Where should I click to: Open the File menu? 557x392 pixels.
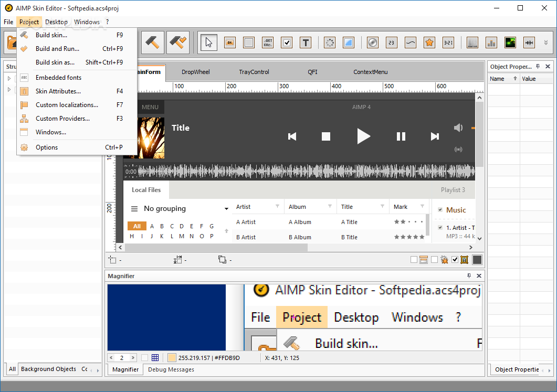coord(8,22)
